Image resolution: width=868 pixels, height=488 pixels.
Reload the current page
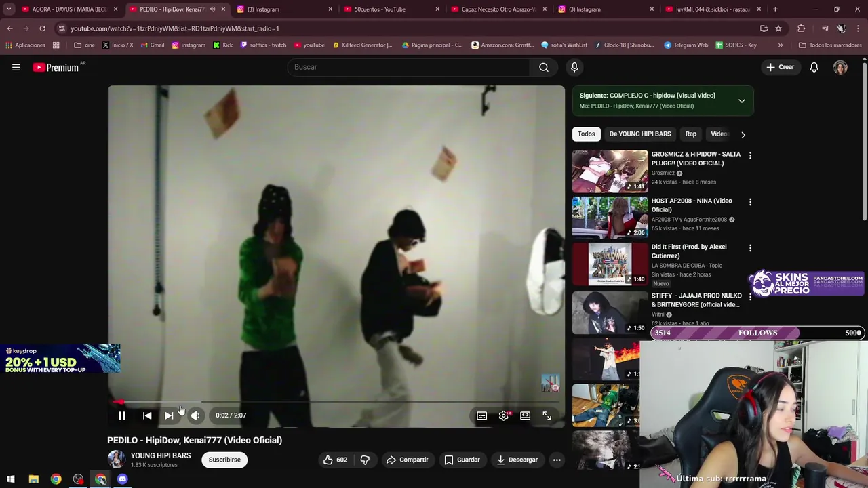42,28
